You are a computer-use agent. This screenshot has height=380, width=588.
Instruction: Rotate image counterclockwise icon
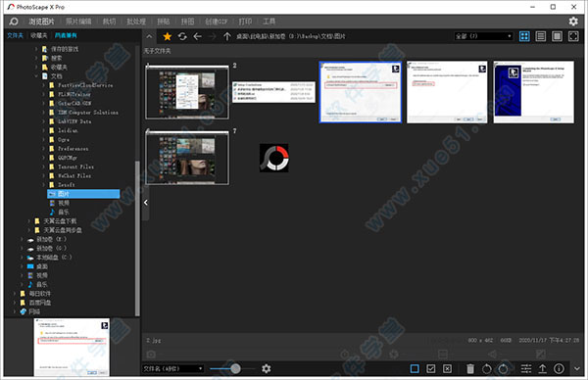486,369
